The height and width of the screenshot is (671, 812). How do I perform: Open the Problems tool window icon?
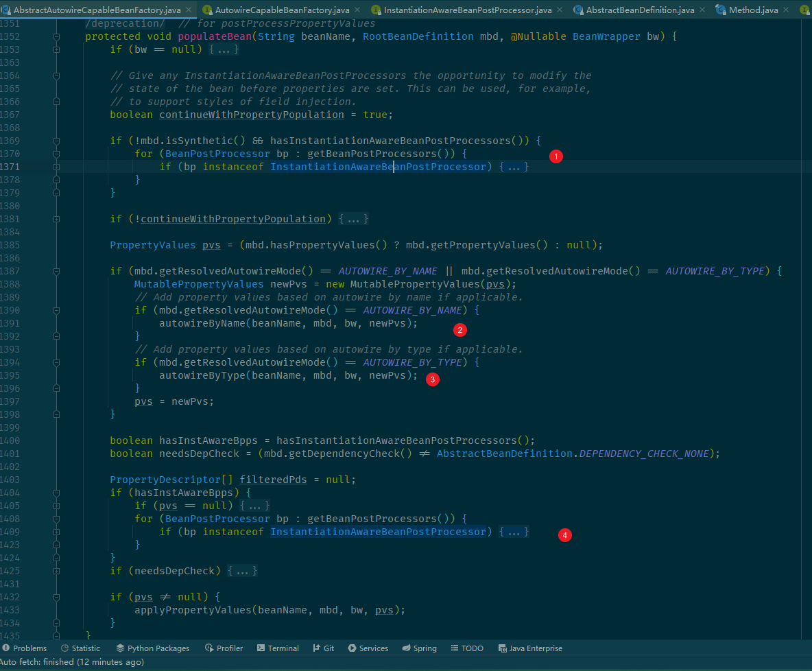click(5, 648)
